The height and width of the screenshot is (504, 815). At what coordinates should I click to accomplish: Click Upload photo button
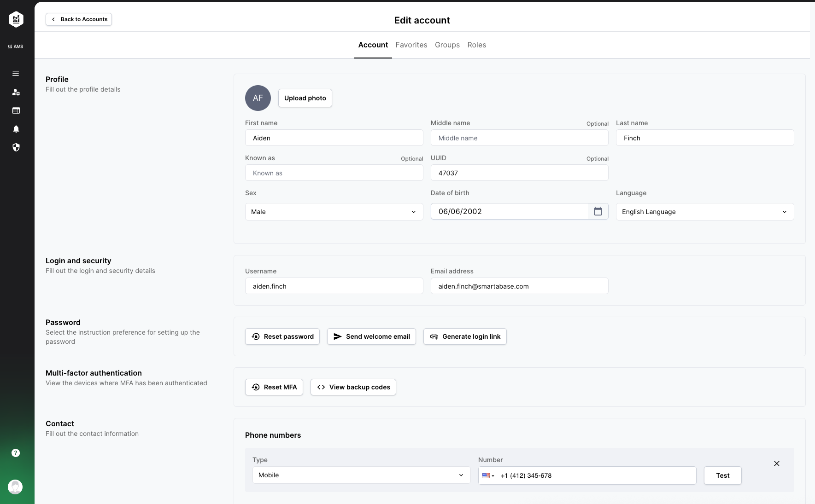[x=305, y=98]
